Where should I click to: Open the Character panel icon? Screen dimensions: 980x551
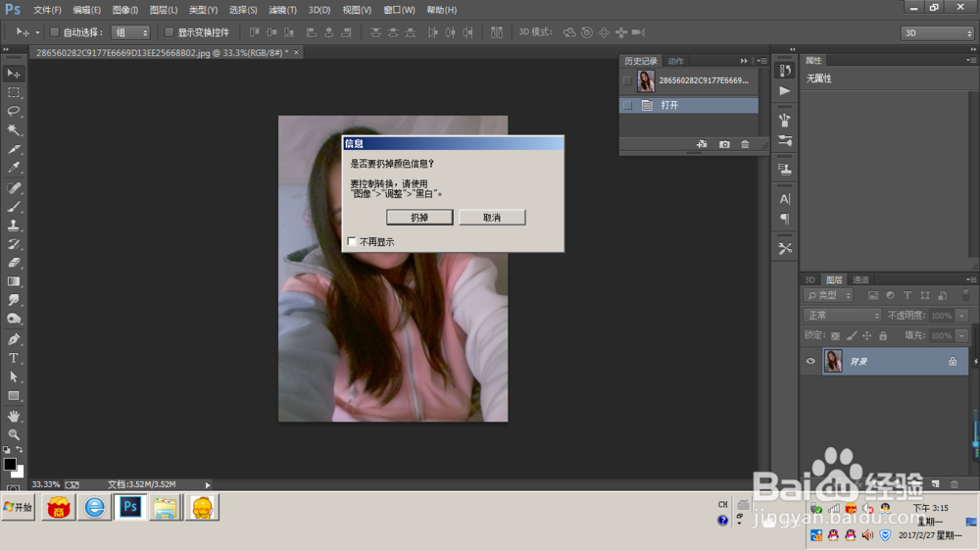pyautogui.click(x=784, y=199)
